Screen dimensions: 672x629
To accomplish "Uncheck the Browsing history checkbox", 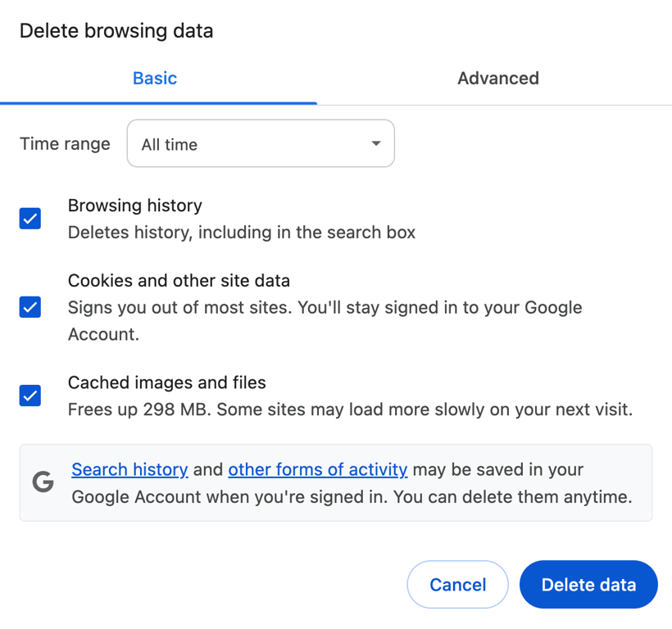I will click(x=30, y=219).
